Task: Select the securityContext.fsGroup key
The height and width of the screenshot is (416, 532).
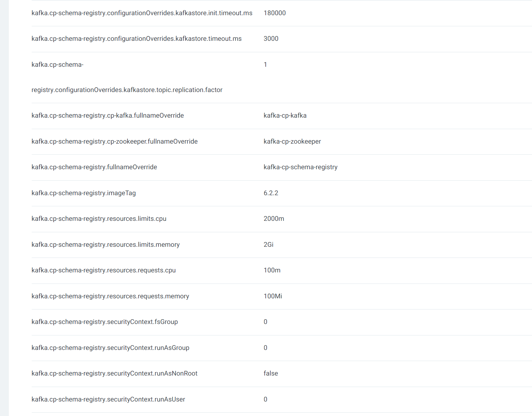Action: coord(105,322)
